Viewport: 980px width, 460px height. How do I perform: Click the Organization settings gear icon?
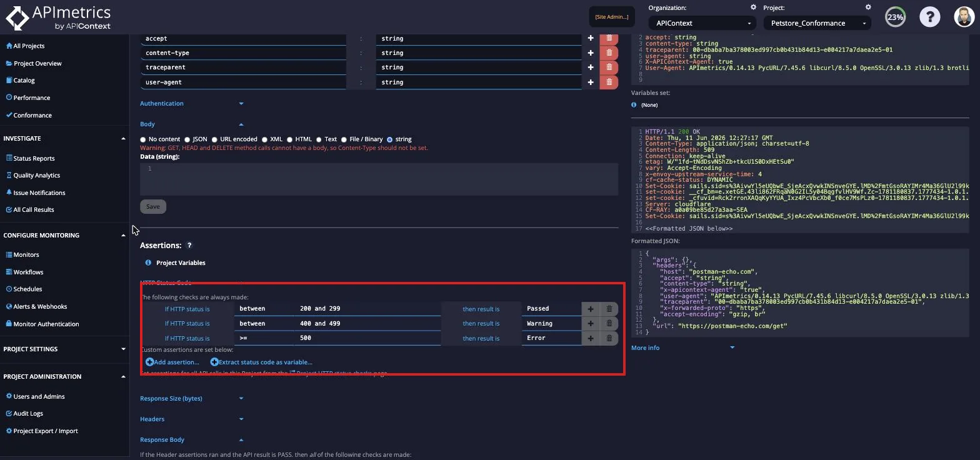753,7
